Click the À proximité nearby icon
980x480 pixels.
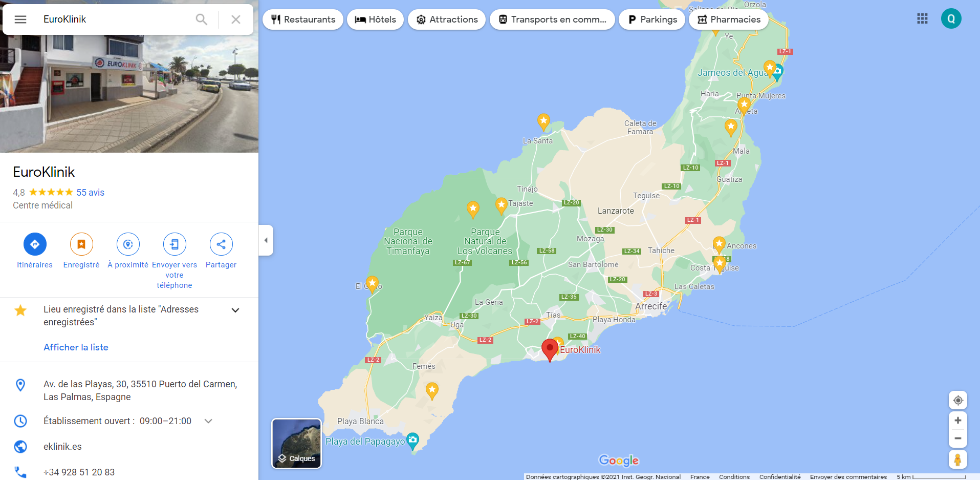click(128, 244)
